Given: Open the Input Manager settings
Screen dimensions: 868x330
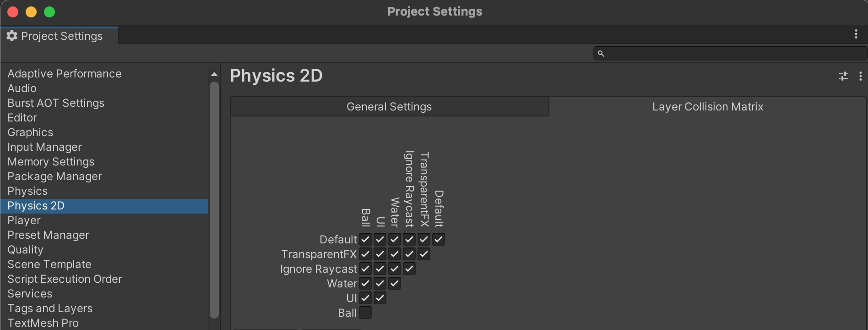Looking at the screenshot, I should [x=44, y=147].
